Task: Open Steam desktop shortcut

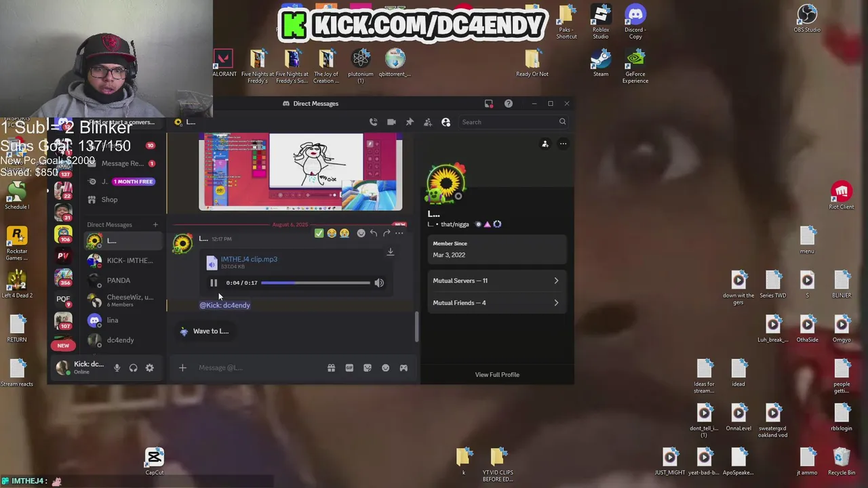Action: [601, 65]
